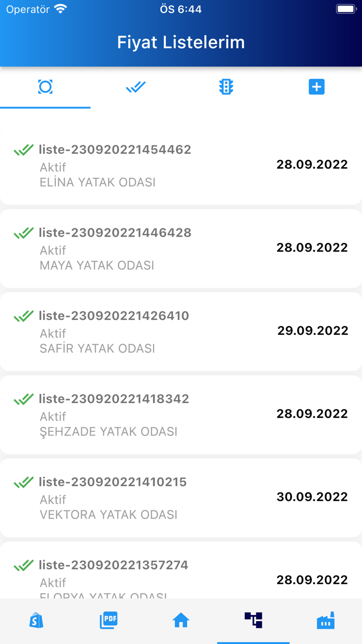This screenshot has height=644, width=362.
Task: Expand the FLORYA YATAK ODASI price list
Action: tap(181, 575)
